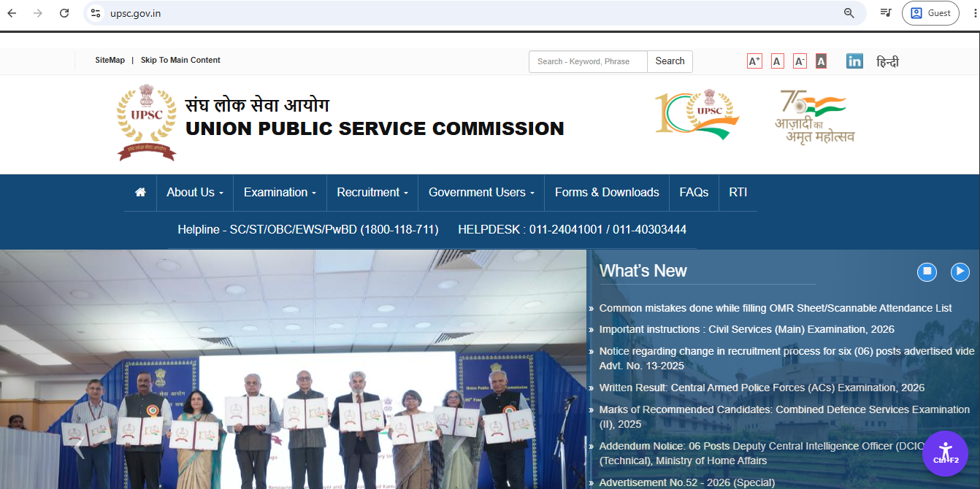Go back using the browser back arrow
Image resolution: width=980 pixels, height=489 pixels.
pyautogui.click(x=12, y=13)
